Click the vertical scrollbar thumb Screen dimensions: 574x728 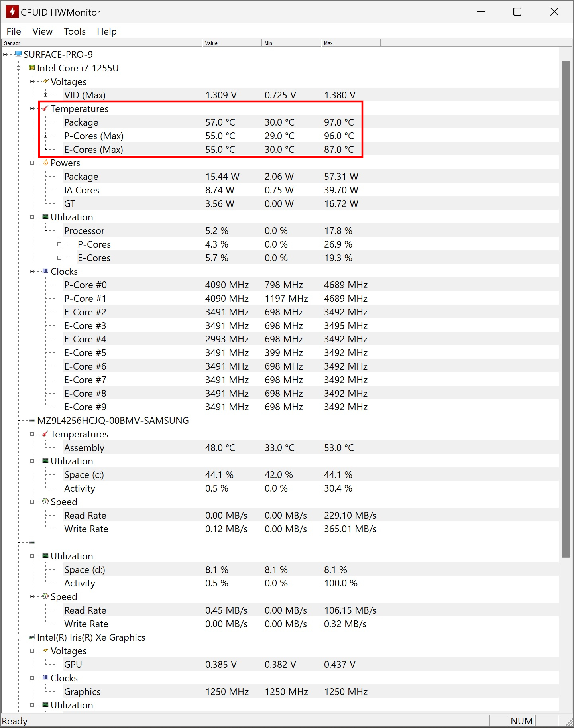(x=566, y=309)
